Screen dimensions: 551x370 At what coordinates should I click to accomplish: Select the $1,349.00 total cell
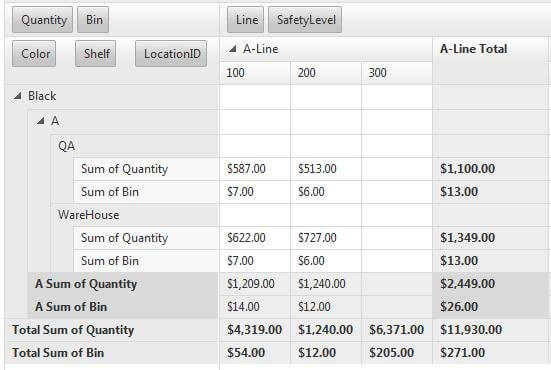coord(490,238)
